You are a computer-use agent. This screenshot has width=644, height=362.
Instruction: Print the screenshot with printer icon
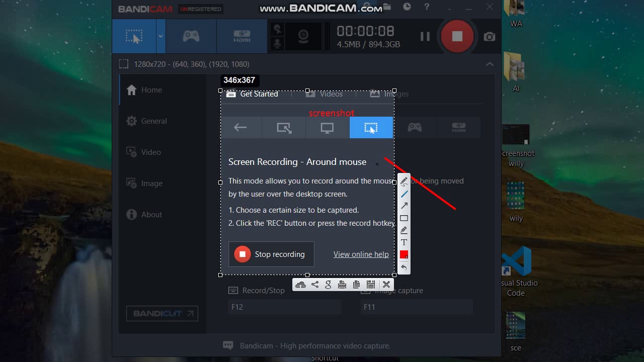click(342, 285)
